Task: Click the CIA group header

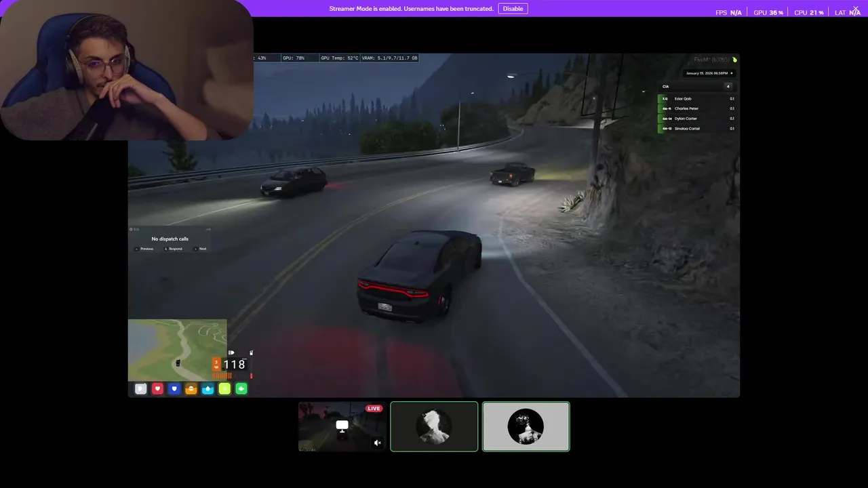Action: point(697,87)
